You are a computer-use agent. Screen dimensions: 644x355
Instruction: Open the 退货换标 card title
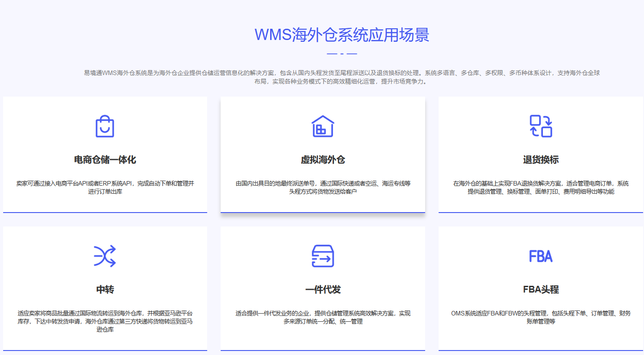point(541,160)
